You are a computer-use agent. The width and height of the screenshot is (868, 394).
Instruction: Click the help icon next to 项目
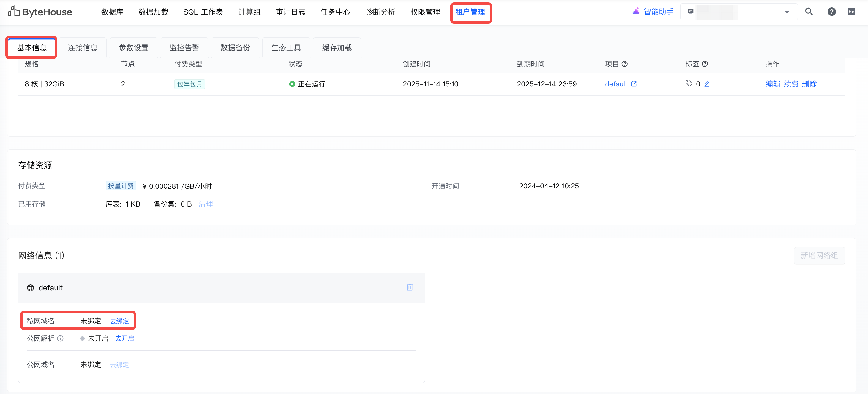pos(624,64)
